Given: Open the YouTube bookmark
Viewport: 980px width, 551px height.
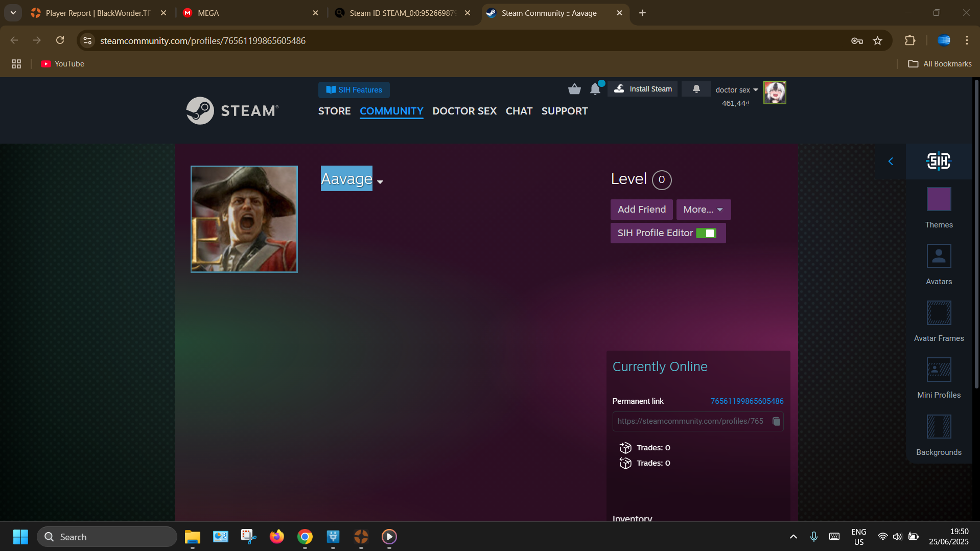Looking at the screenshot, I should (63, 64).
